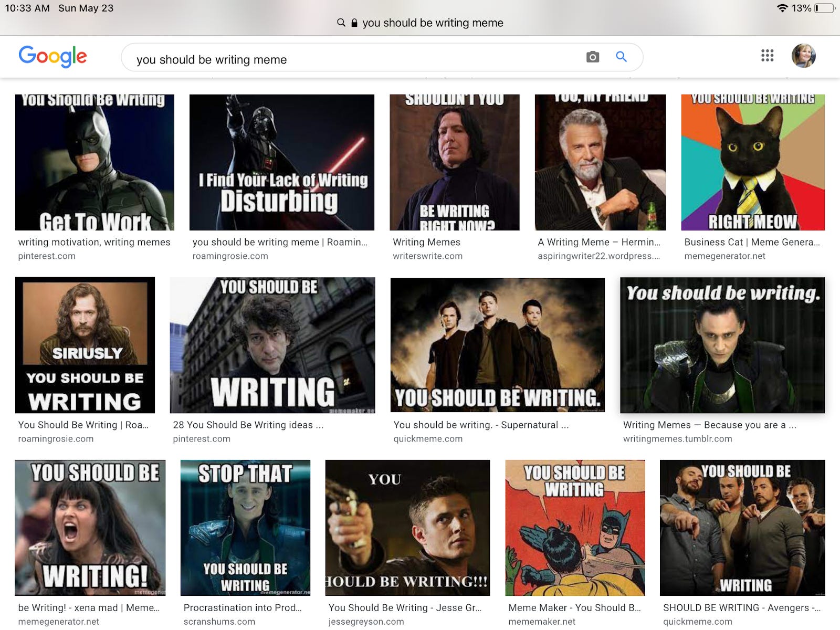Screen dimensions: 840x630
Task: Check the battery indicator in status bar
Action: coord(824,8)
